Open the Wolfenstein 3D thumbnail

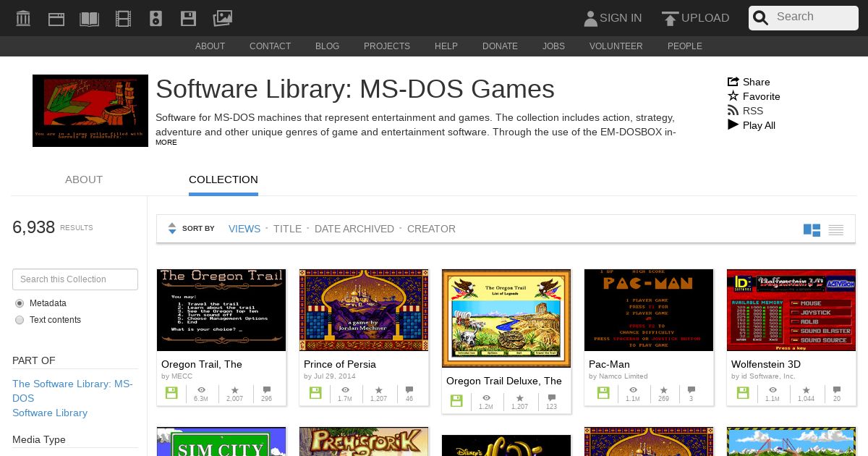(x=791, y=311)
